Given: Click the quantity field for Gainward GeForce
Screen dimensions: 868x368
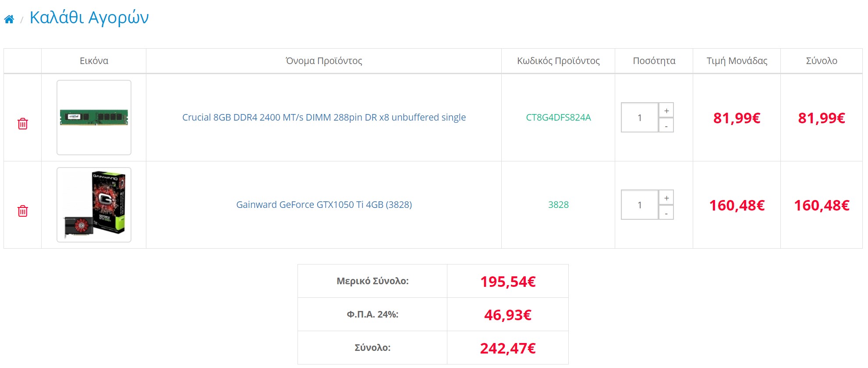Looking at the screenshot, I should pyautogui.click(x=640, y=205).
